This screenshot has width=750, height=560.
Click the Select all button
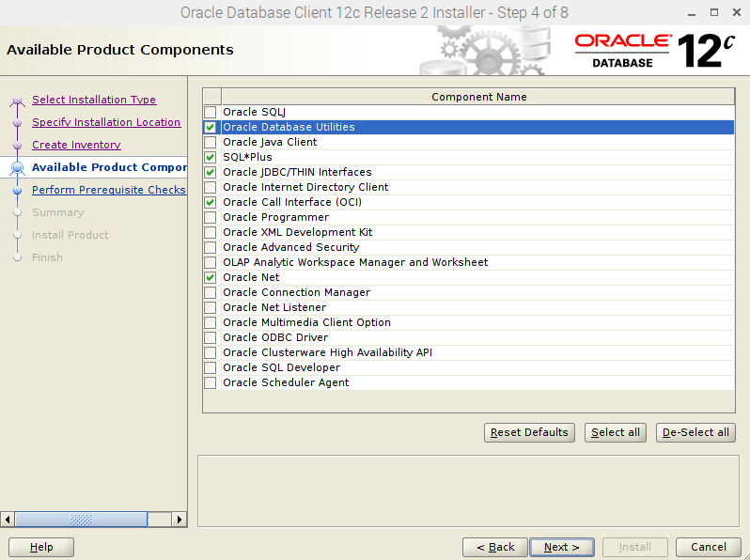click(x=615, y=432)
